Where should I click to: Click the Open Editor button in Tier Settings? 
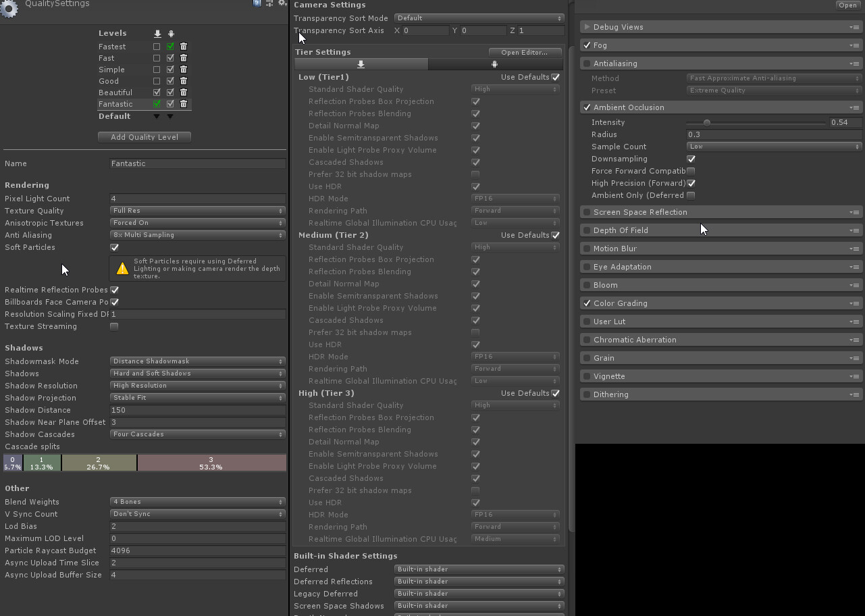(x=525, y=51)
